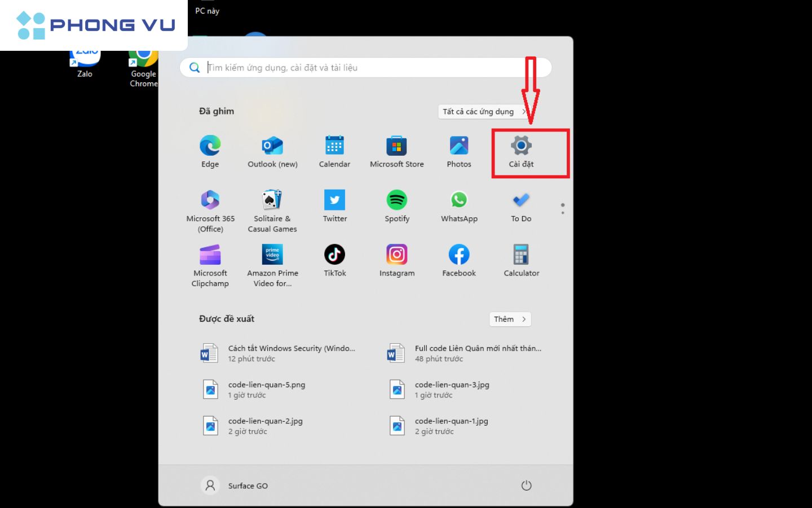This screenshot has height=508, width=812.
Task: Launch the Calculator app
Action: coord(521,261)
